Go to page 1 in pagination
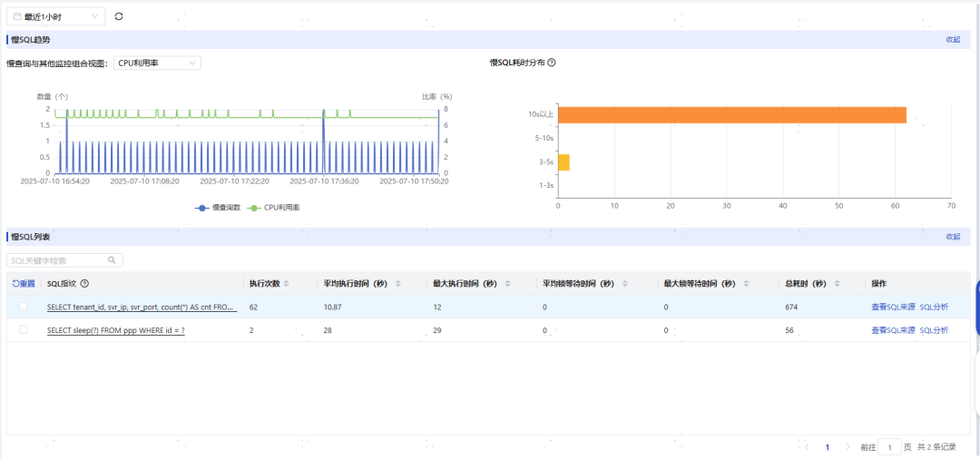This screenshot has width=980, height=459. tap(828, 447)
